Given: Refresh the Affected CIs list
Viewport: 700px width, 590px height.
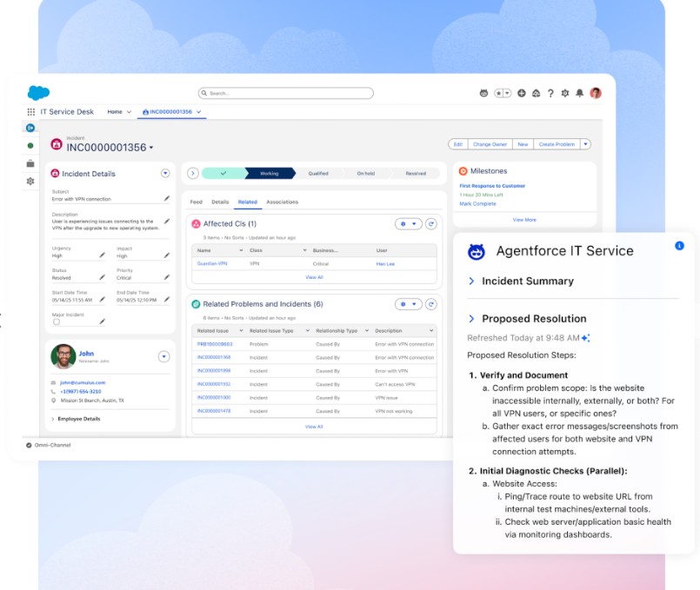Looking at the screenshot, I should (x=430, y=223).
